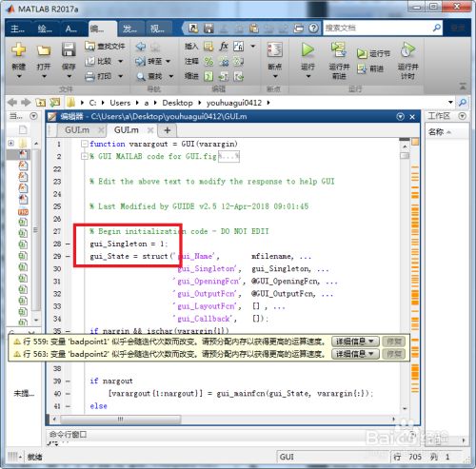The width and height of the screenshot is (476, 469).
Task: Expand the folded comment block on line 2
Action: [x=84, y=156]
